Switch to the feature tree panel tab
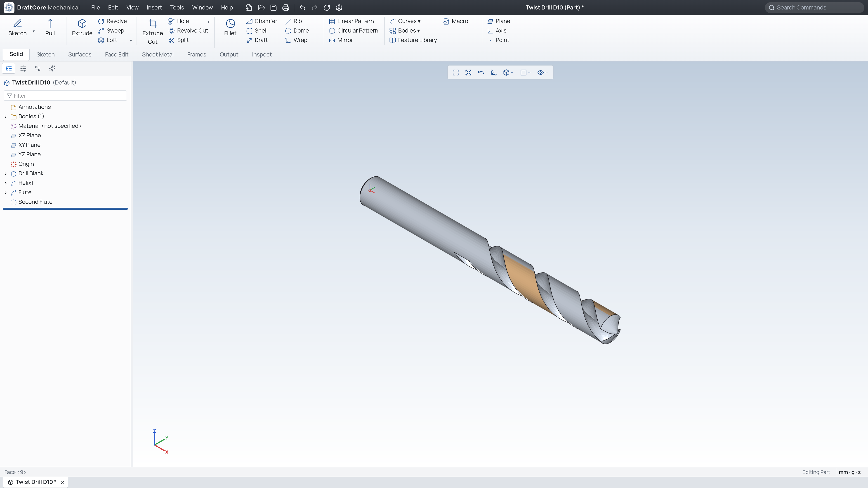The width and height of the screenshot is (868, 488). (x=9, y=68)
